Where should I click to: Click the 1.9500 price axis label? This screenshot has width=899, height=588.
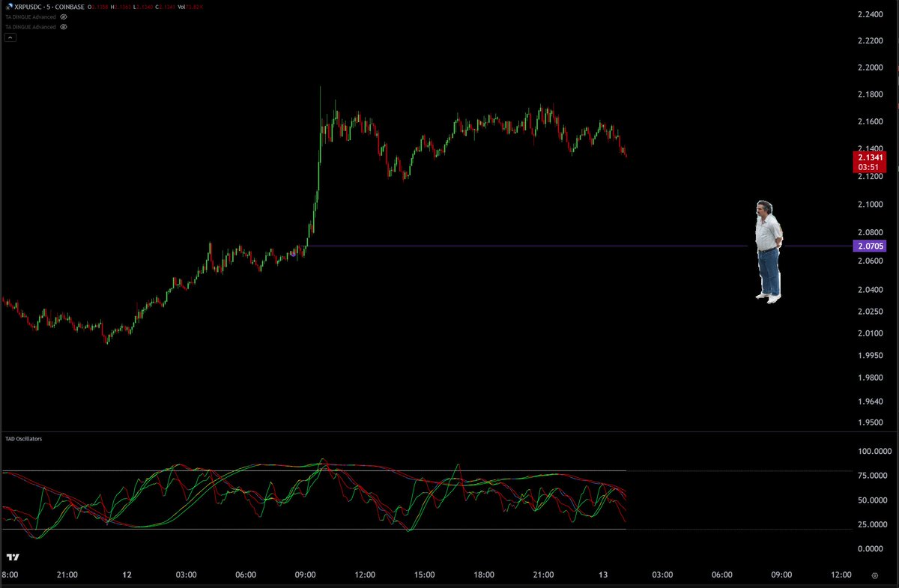coord(871,422)
